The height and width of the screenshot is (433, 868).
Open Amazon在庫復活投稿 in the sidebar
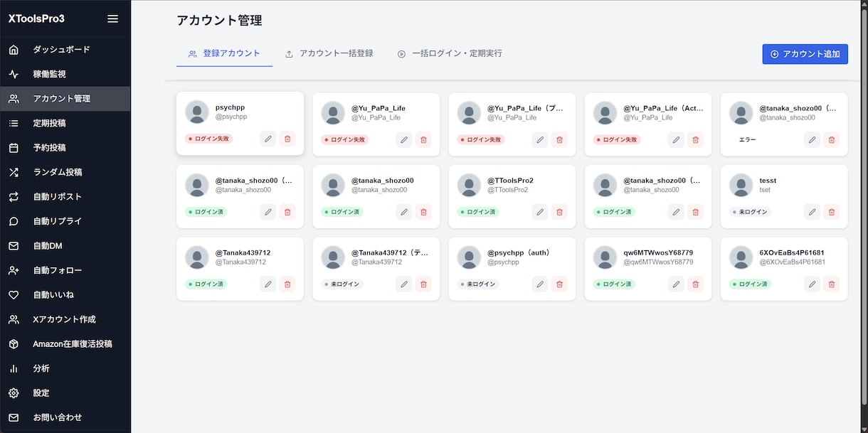coord(65,344)
